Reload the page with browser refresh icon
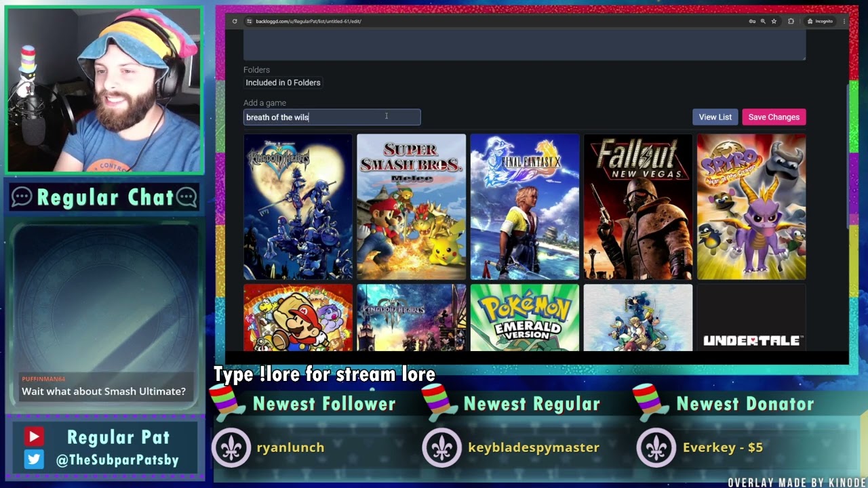 (235, 21)
